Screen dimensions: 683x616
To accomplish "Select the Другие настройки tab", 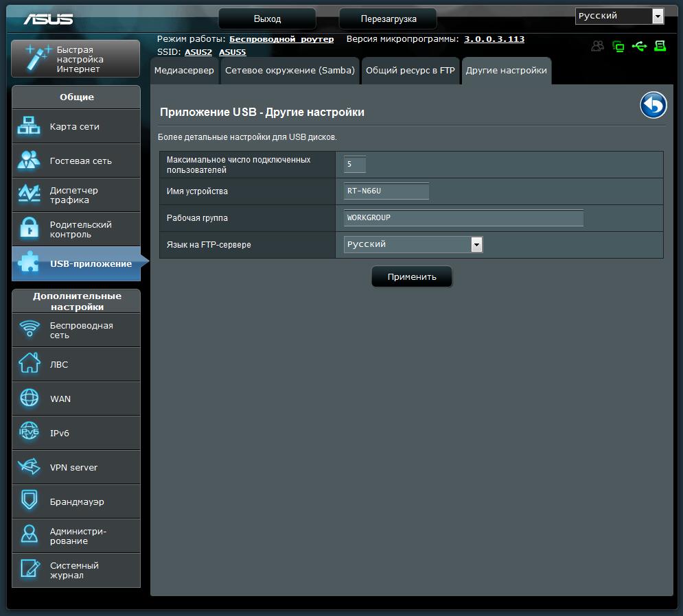I will click(506, 71).
